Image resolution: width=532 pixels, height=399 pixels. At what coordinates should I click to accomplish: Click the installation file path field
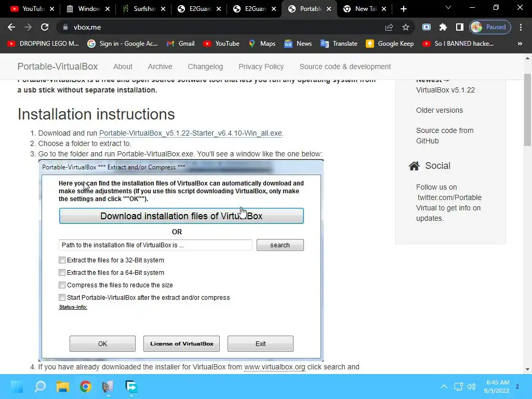pos(155,245)
